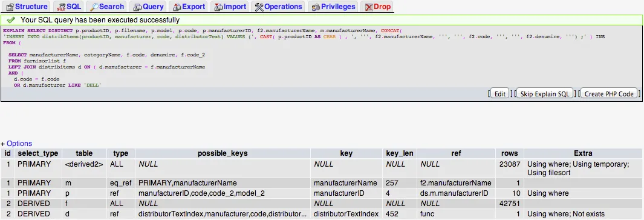Viewport: 644px width, 220px height.
Task: Select the Drop tab
Action: coord(377,7)
